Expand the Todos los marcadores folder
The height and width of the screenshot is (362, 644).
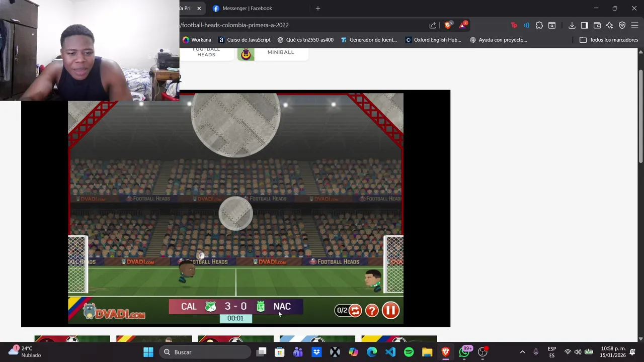coord(609,40)
